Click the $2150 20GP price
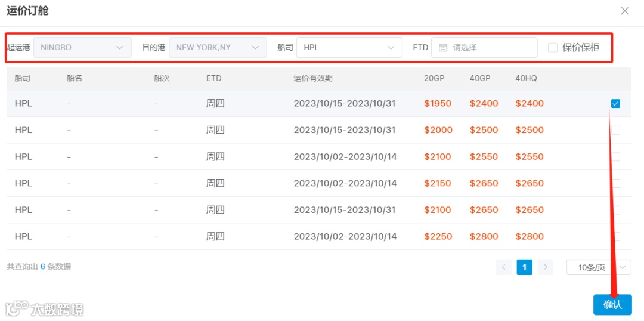The width and height of the screenshot is (644, 321). click(438, 183)
